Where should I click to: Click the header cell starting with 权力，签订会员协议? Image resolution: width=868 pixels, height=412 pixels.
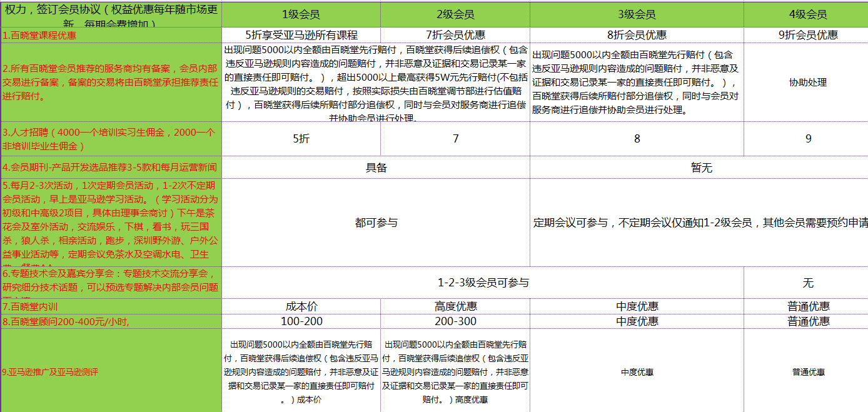(x=111, y=14)
